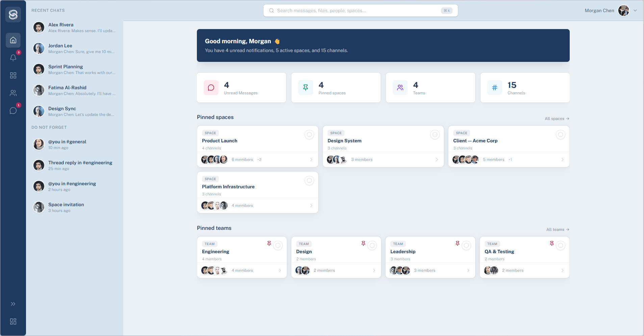Open Sprint Planning chat

click(x=75, y=69)
